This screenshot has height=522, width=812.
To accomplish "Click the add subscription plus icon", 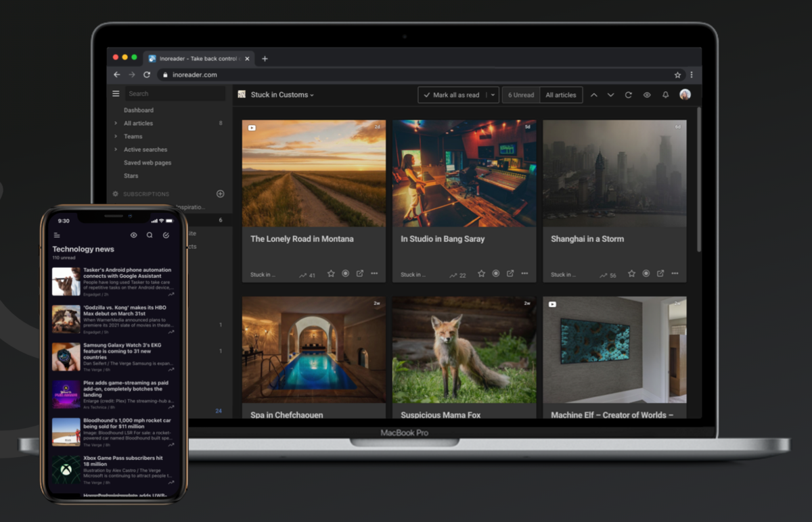I will point(220,194).
